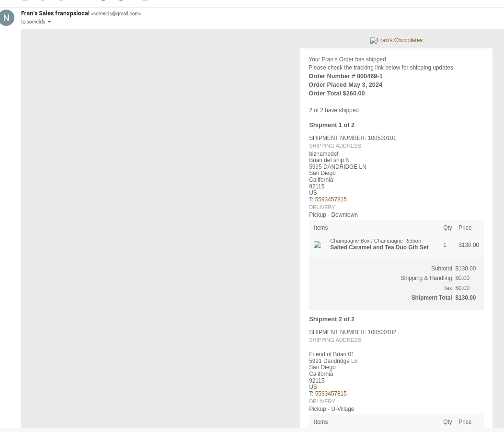Viewport: 504px width, 432px height.
Task: Click Salted Caramel and Tea Duo Gift Set
Action: [379, 248]
